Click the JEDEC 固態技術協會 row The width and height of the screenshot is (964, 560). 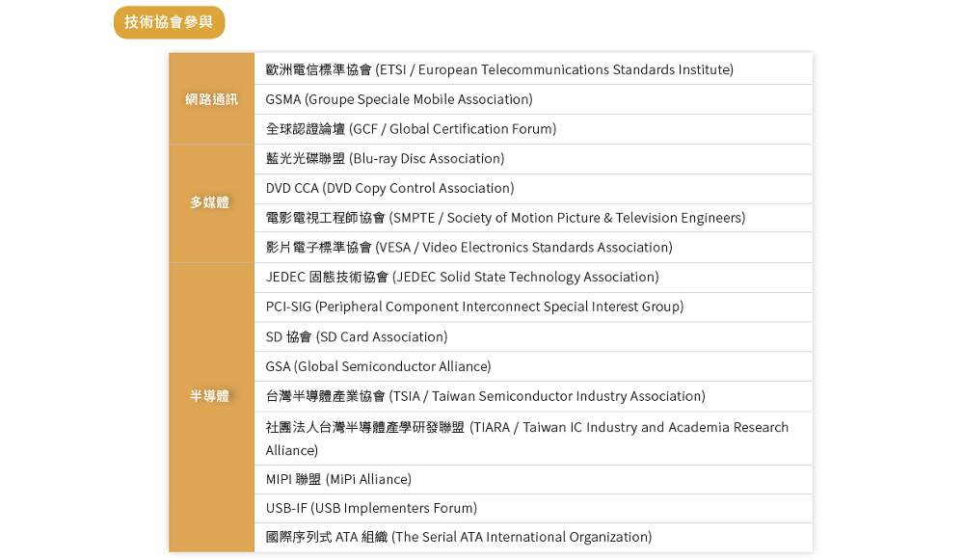pyautogui.click(x=533, y=278)
